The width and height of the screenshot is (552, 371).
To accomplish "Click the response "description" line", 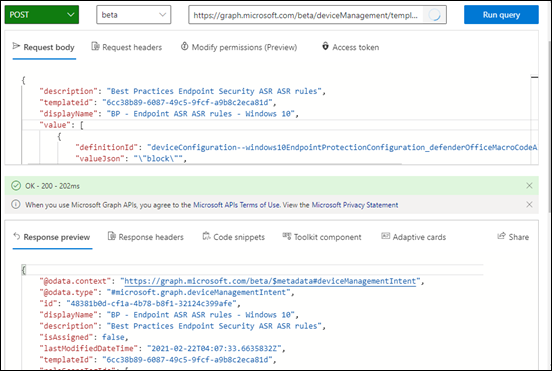I will [x=182, y=326].
